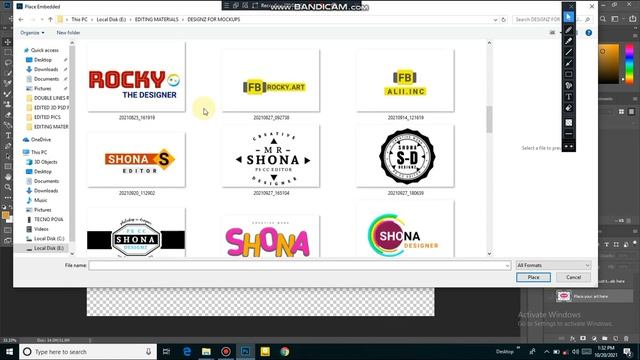Viewport: 640px width, 360px height.
Task: Select Photoshop Horizontal Type tool
Action: tap(7, 135)
